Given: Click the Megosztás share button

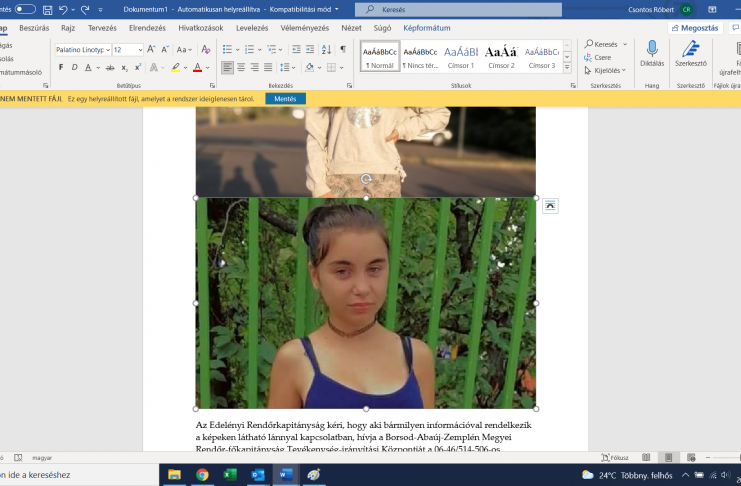Looking at the screenshot, I should 695,28.
